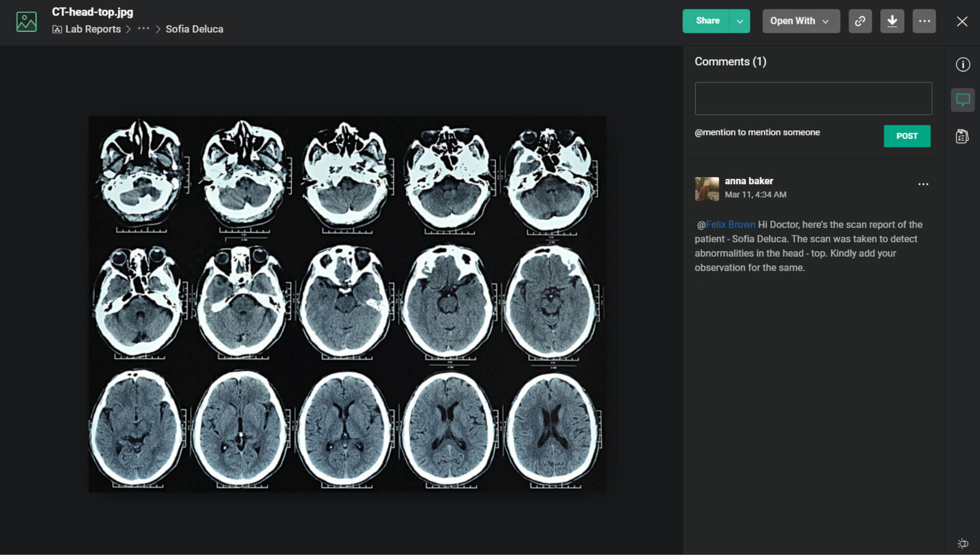Open anna baker's comment options menu

[923, 184]
